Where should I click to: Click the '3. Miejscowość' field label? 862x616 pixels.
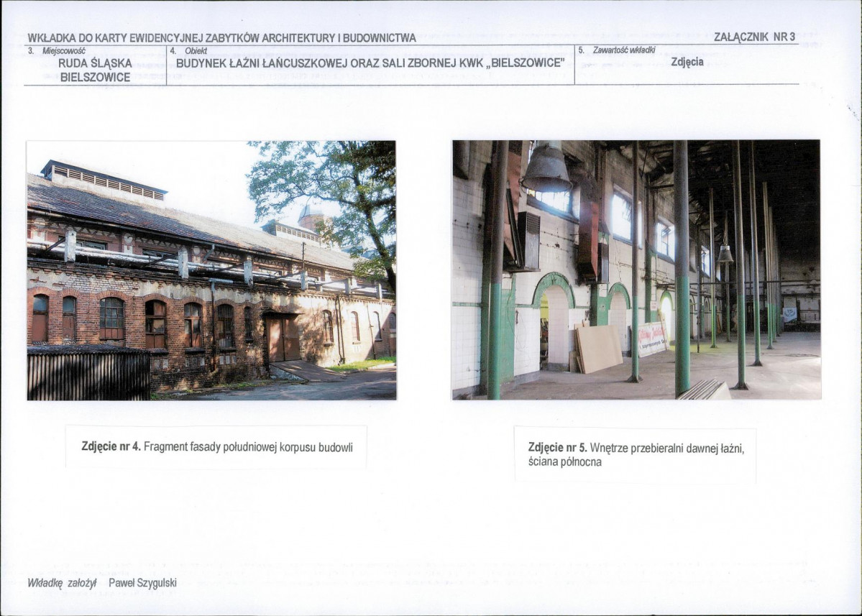click(58, 50)
